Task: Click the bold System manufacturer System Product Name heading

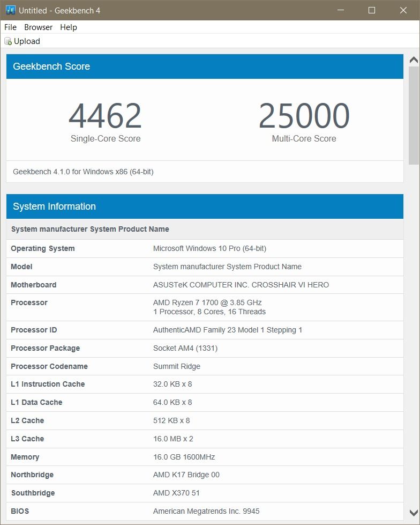Action: click(90, 229)
